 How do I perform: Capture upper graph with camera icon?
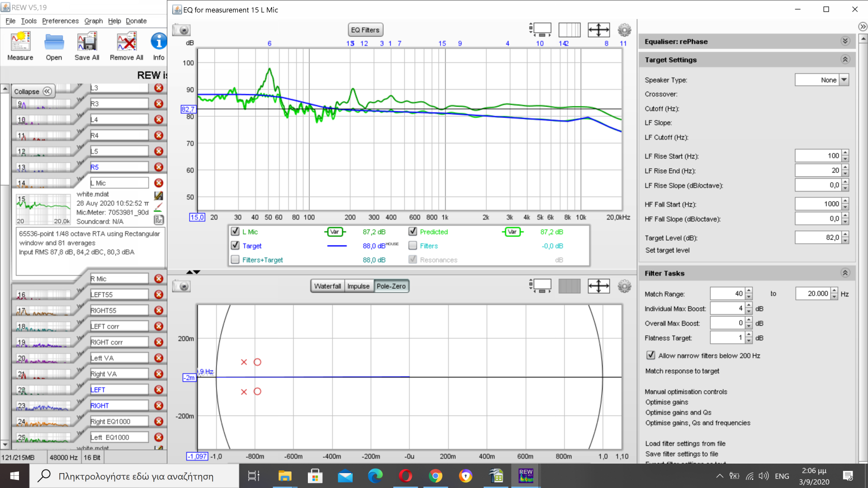click(x=182, y=30)
